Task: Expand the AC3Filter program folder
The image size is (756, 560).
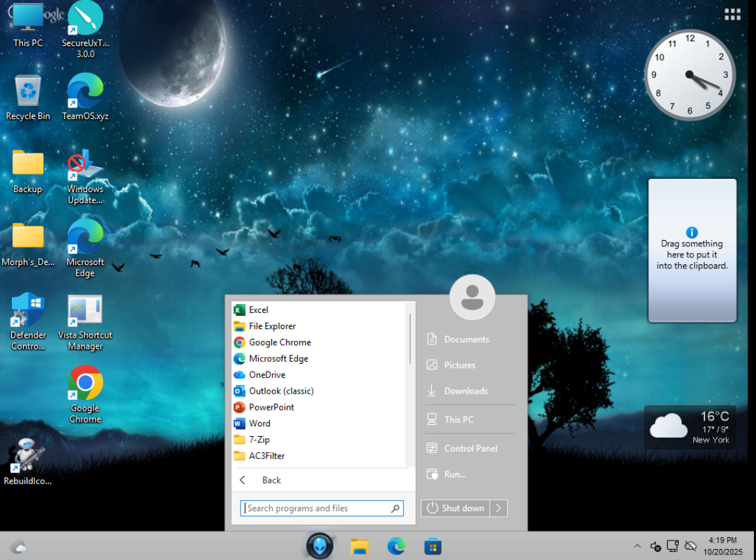Action: [266, 456]
